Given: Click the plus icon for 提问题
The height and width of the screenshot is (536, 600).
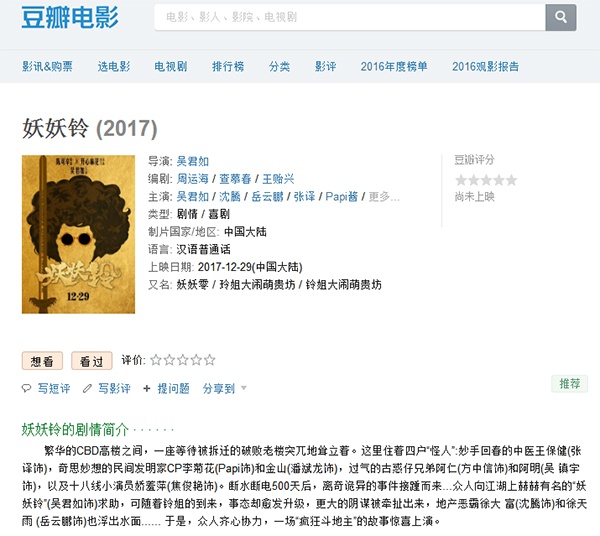Looking at the screenshot, I should pos(146,388).
